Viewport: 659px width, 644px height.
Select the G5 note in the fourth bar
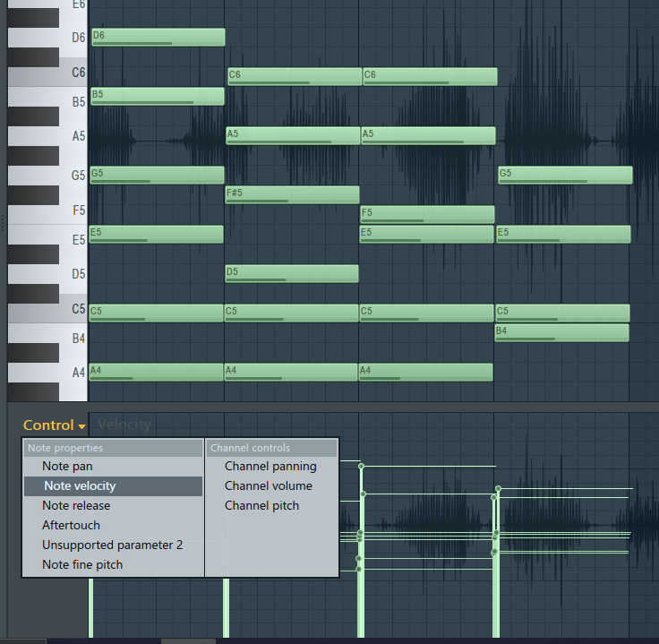click(x=565, y=175)
